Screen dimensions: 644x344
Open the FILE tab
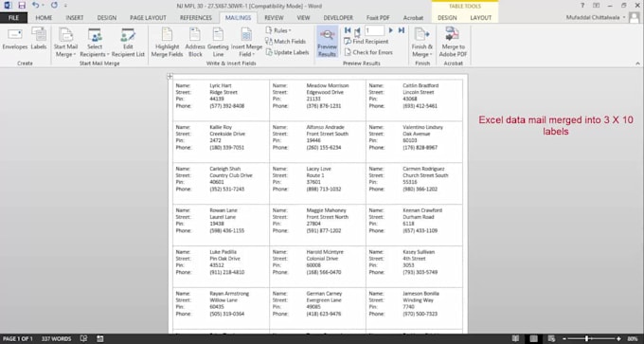13,18
